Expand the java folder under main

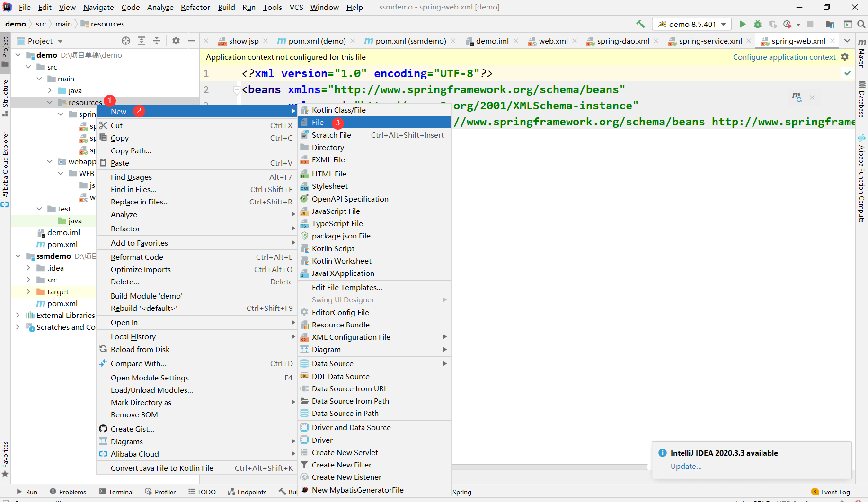[50, 90]
